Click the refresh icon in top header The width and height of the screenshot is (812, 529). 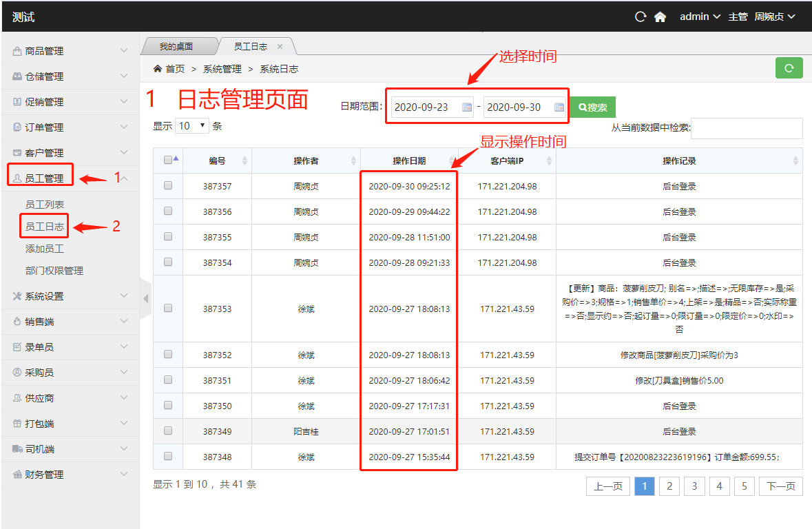click(x=641, y=17)
